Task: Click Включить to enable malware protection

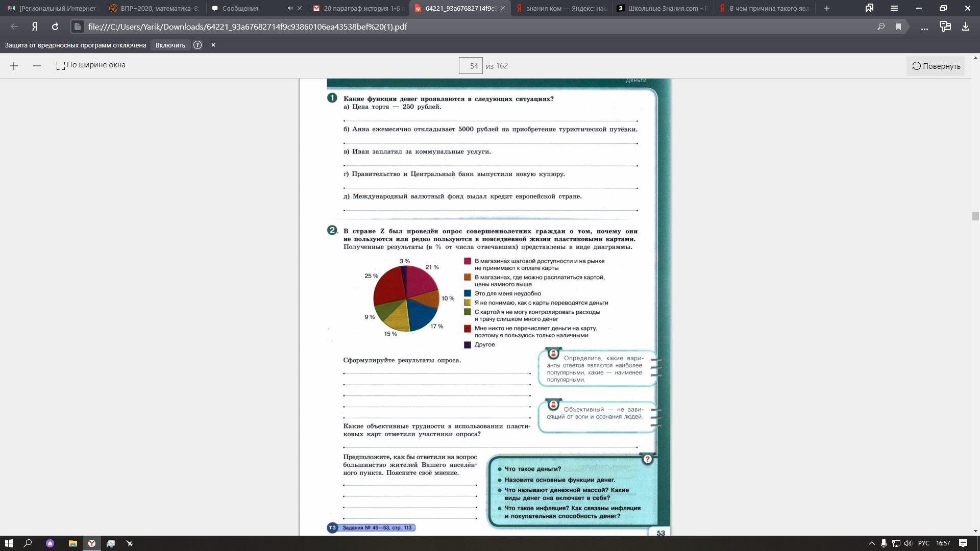Action: [x=170, y=45]
